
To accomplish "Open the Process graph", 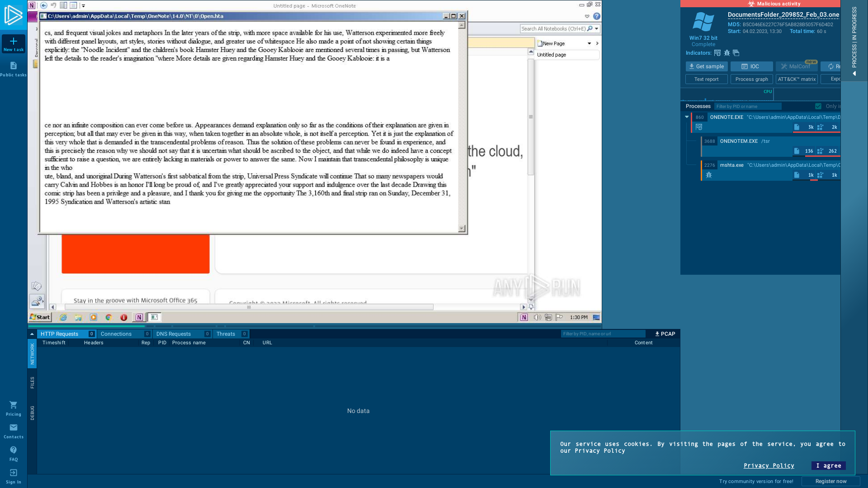I will point(751,79).
